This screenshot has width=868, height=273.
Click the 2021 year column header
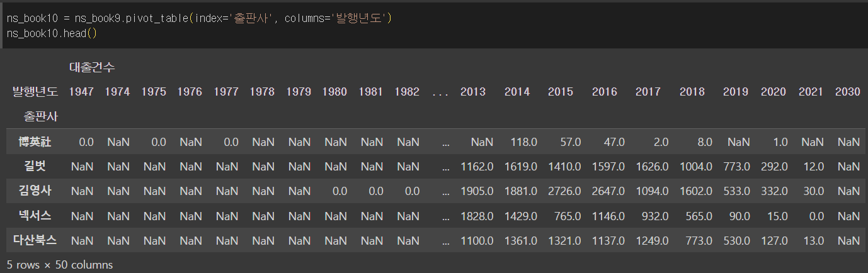811,92
